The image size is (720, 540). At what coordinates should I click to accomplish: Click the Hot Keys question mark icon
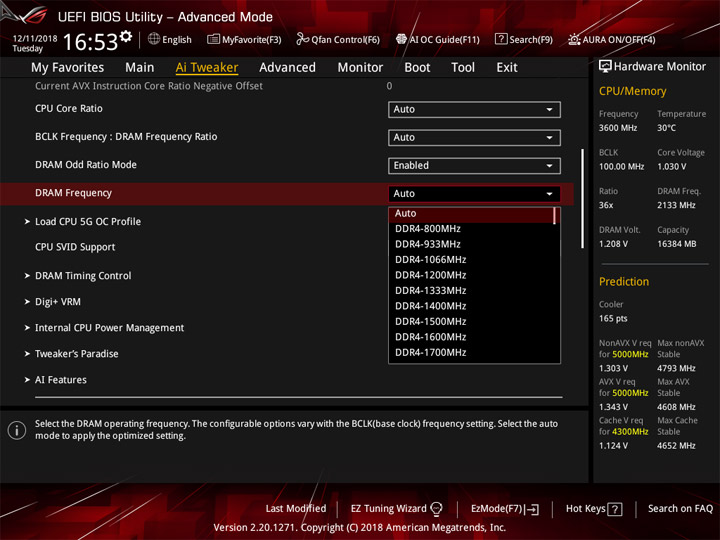pyautogui.click(x=615, y=509)
